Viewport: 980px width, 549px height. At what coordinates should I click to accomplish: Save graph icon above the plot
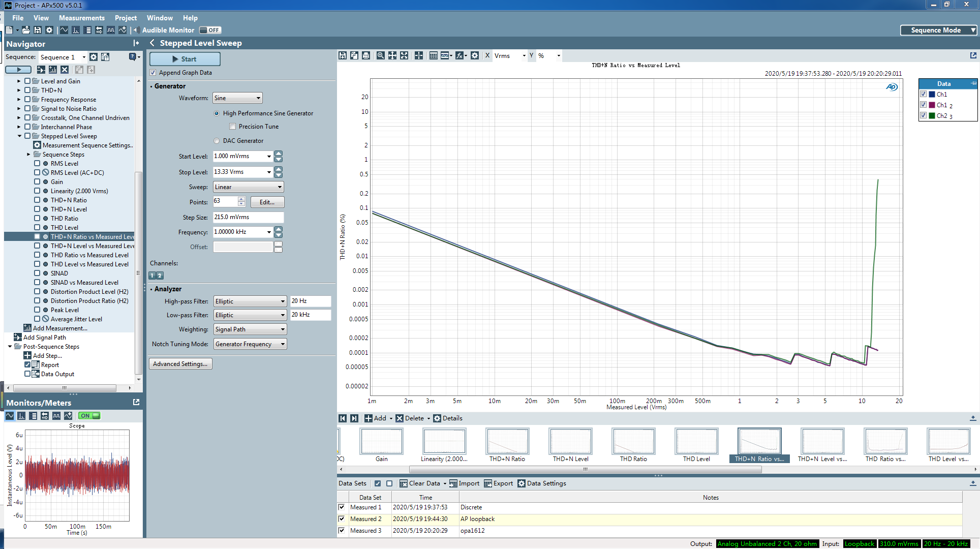pyautogui.click(x=343, y=55)
